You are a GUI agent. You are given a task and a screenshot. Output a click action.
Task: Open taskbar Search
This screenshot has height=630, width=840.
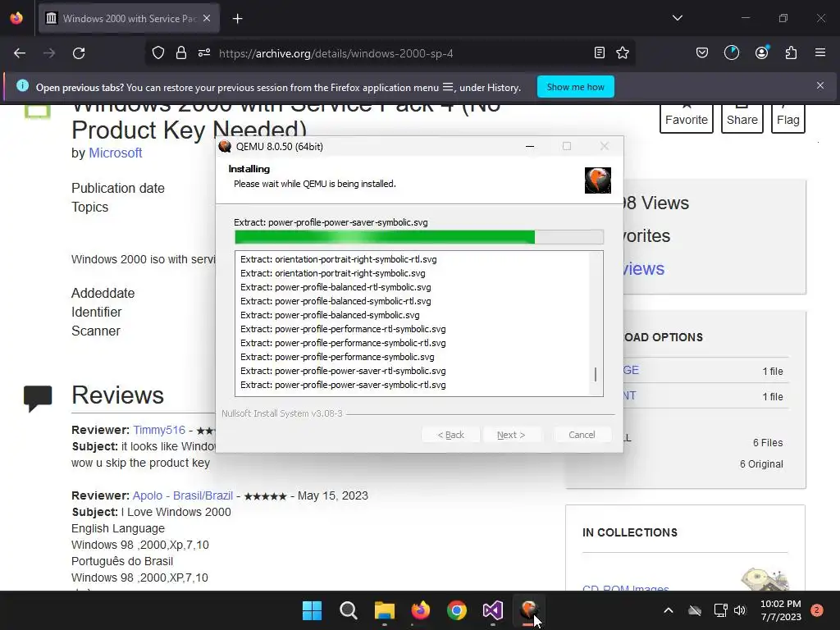coord(348,610)
